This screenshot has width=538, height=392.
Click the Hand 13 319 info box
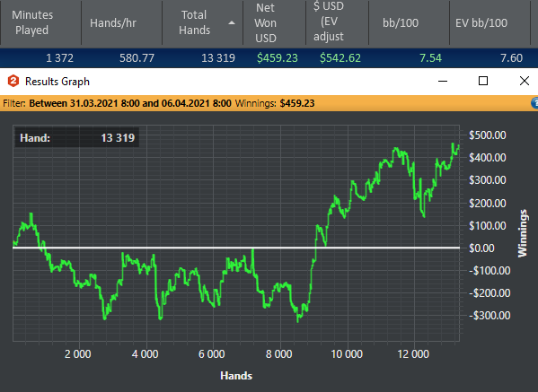coord(77,138)
